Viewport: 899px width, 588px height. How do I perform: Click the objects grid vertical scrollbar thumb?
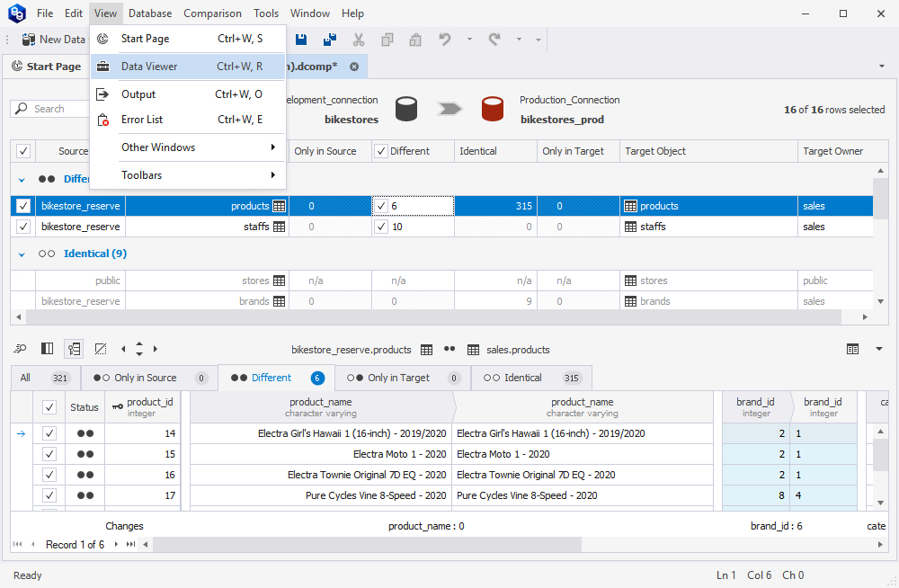tap(880, 198)
